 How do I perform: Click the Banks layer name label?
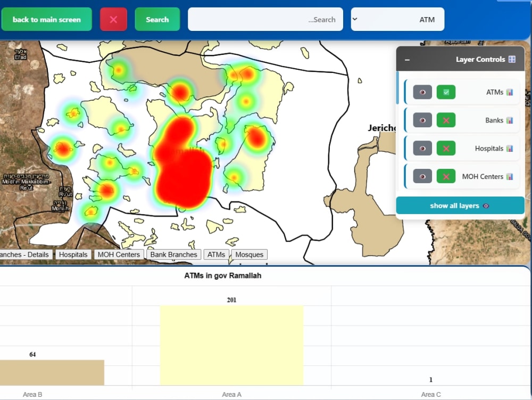tap(494, 120)
